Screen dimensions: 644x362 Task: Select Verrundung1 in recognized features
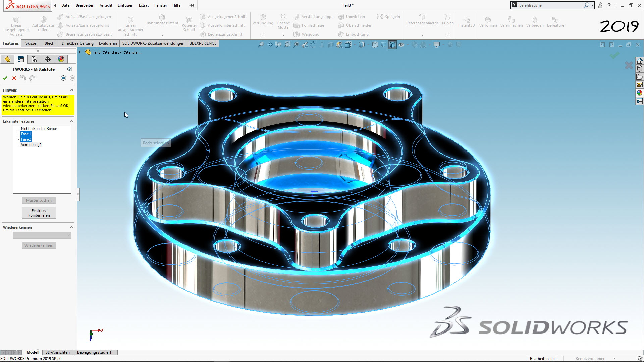[31, 145]
